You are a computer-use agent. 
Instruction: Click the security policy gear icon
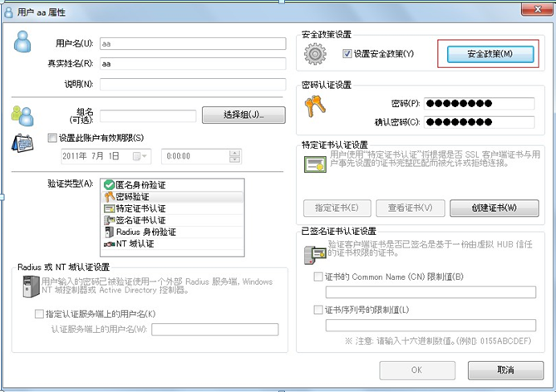pos(315,54)
